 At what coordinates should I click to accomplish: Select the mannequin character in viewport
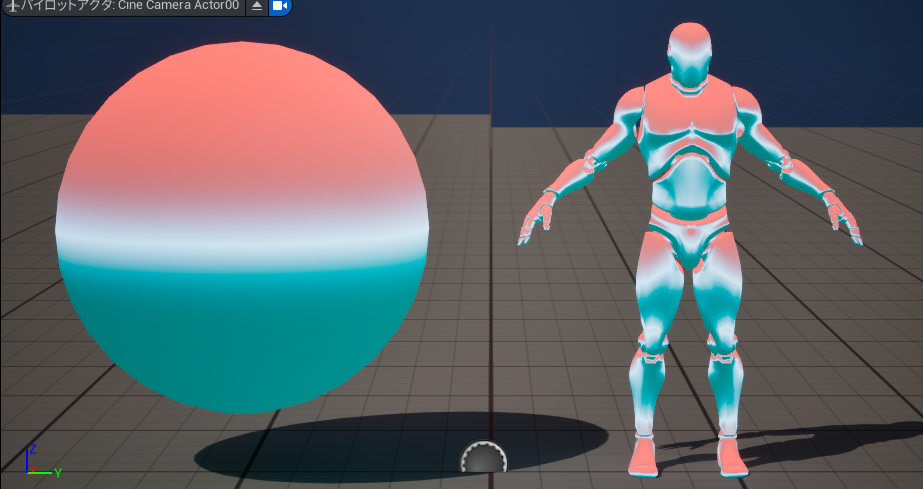click(x=689, y=249)
